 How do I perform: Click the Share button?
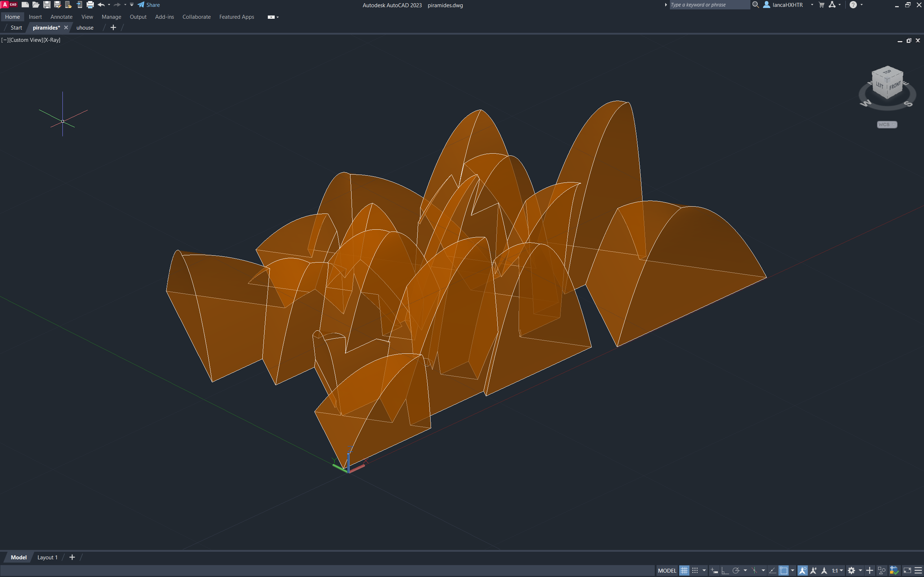pyautogui.click(x=149, y=5)
